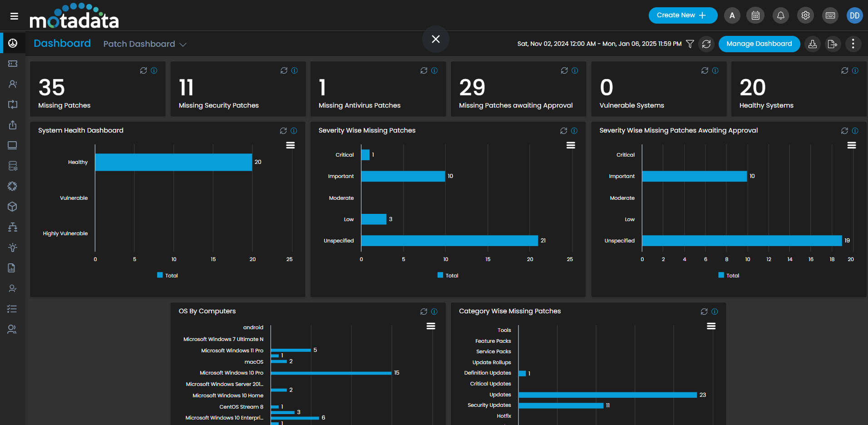Open the date range filter funnel

[x=690, y=44]
